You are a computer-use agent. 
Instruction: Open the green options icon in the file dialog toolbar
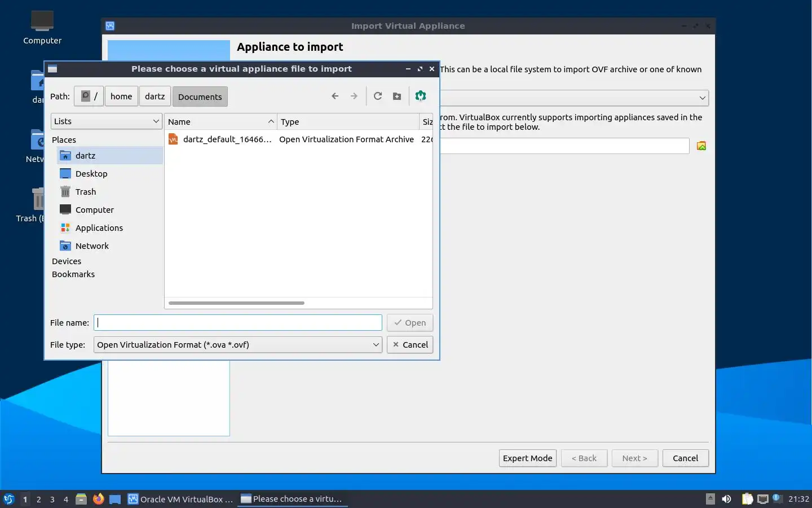coord(421,96)
